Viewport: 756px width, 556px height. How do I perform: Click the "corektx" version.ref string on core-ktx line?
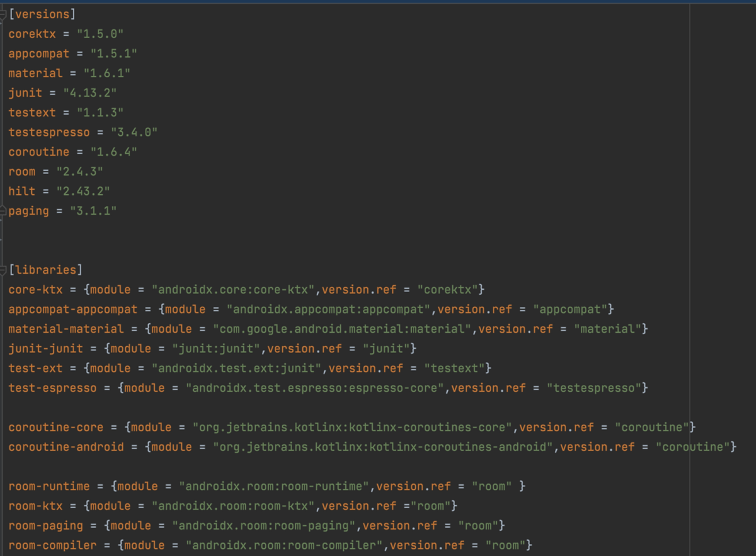(447, 290)
